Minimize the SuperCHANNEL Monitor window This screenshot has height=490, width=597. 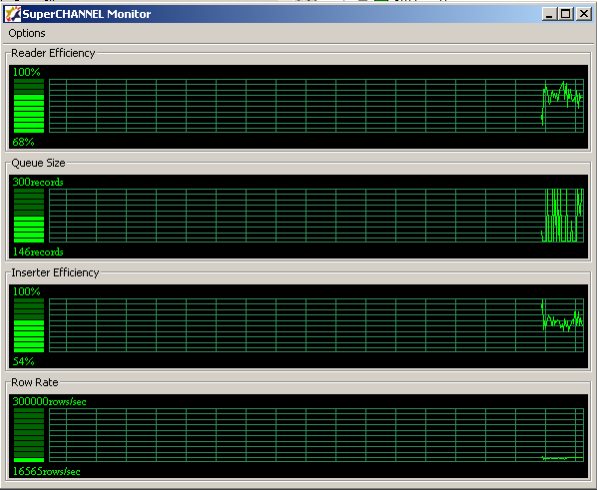[x=549, y=14]
